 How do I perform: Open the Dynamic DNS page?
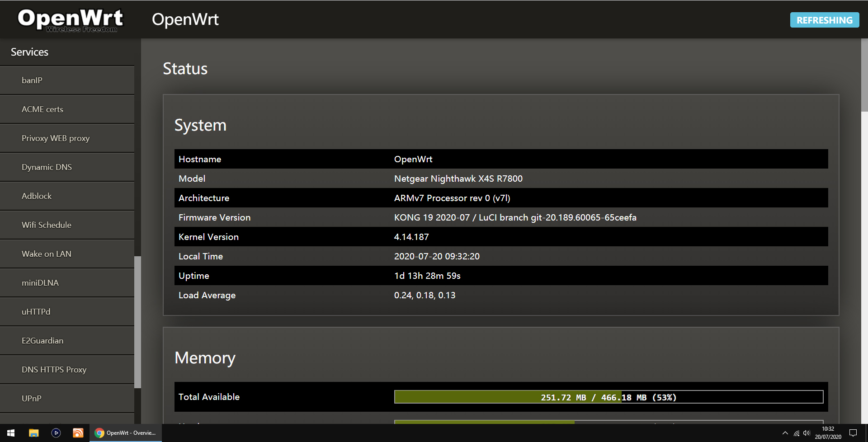tap(67, 167)
